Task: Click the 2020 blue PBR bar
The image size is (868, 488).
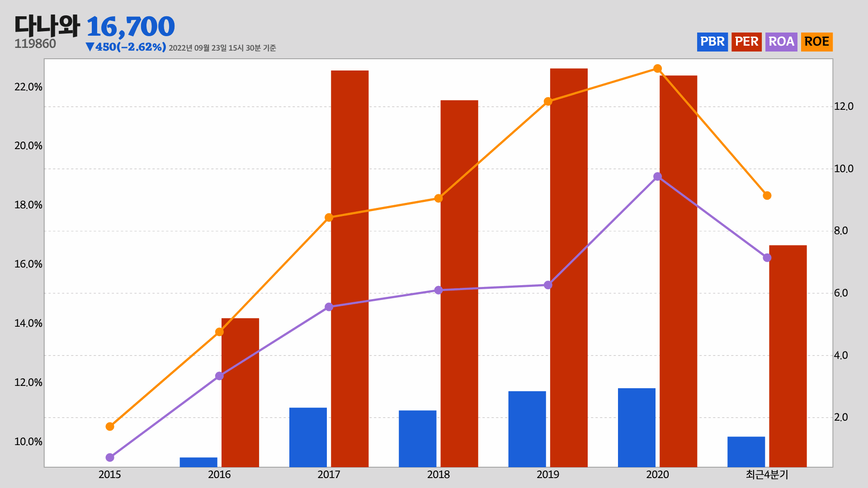Action: coord(637,427)
